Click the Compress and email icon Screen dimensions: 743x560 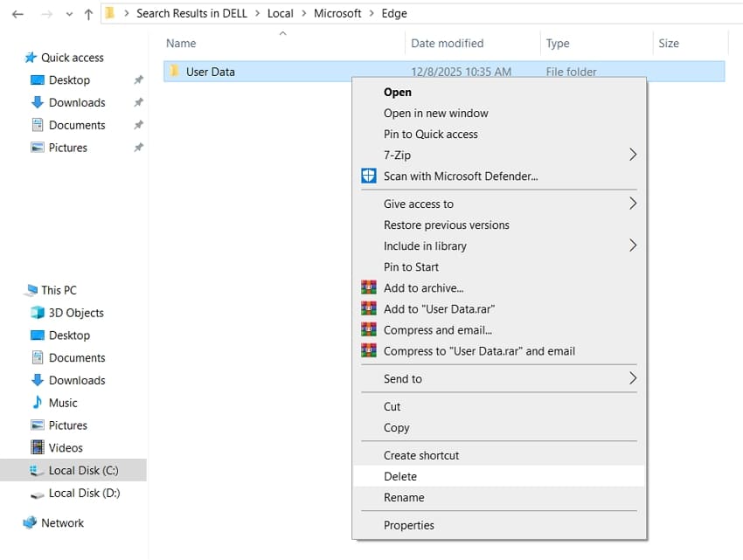click(x=370, y=330)
